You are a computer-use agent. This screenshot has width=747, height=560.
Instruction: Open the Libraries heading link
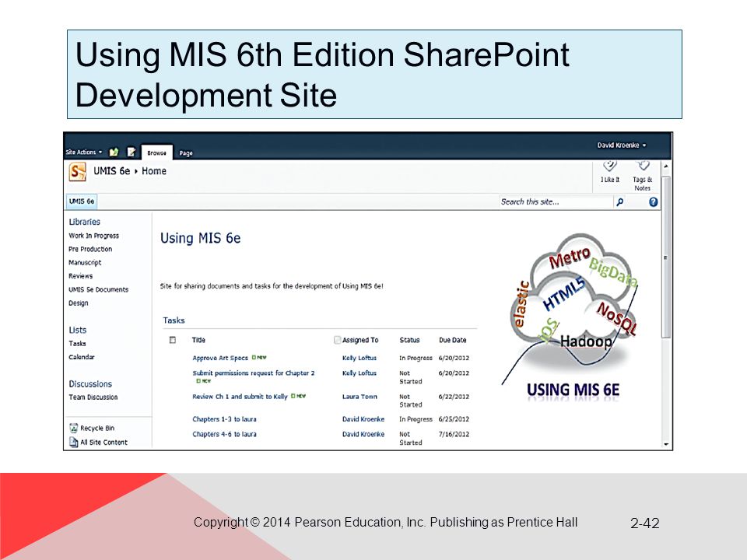pyautogui.click(x=84, y=222)
